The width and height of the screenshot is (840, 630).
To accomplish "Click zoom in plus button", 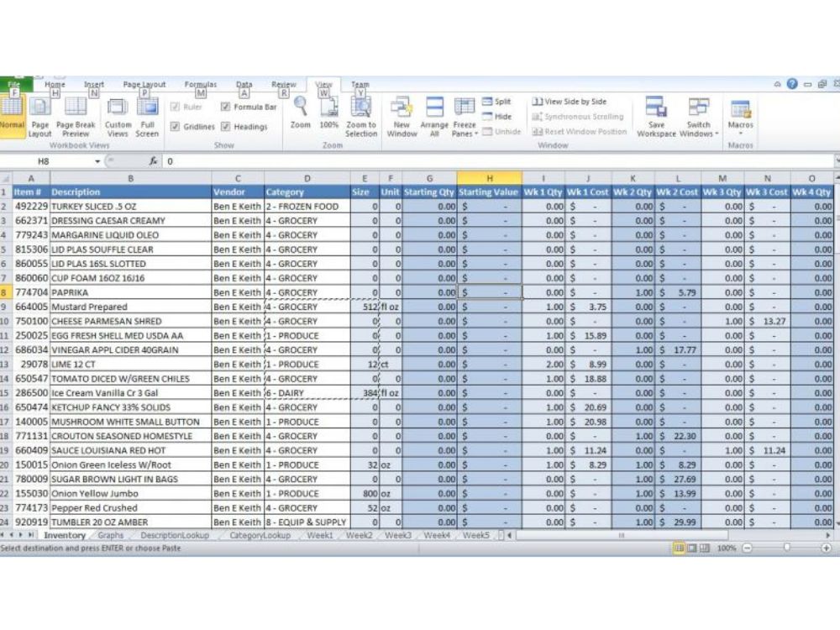I will [826, 548].
